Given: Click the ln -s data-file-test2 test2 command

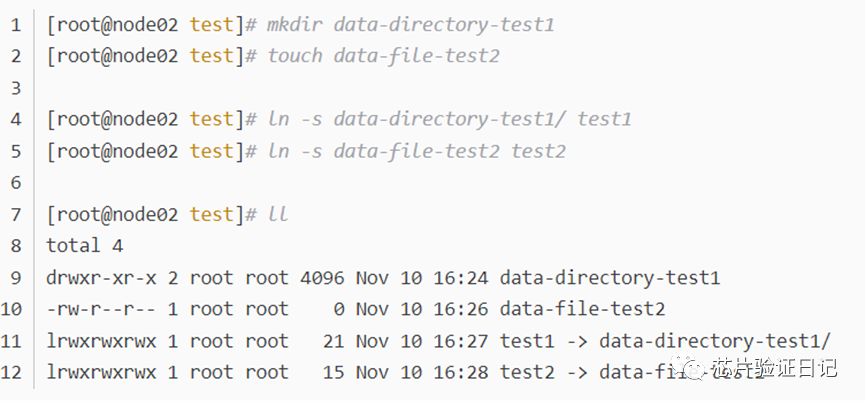Looking at the screenshot, I should tap(417, 151).
